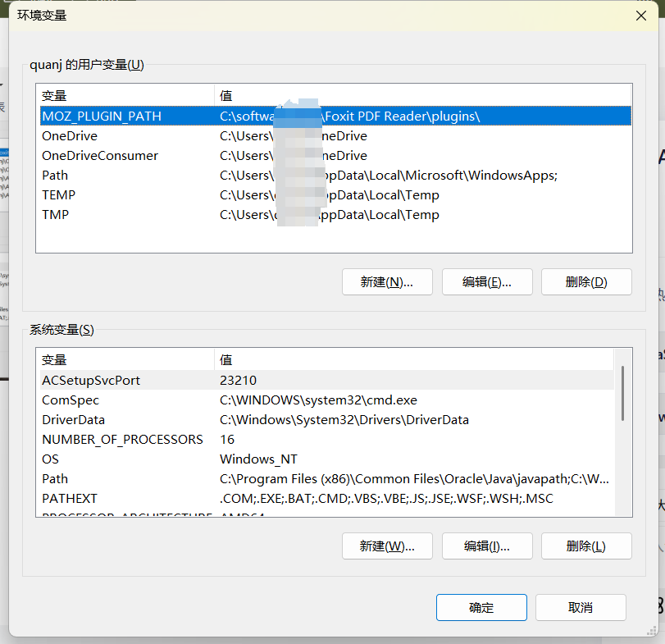Select the TMP user variable
Image resolution: width=665 pixels, height=644 pixels.
point(123,214)
